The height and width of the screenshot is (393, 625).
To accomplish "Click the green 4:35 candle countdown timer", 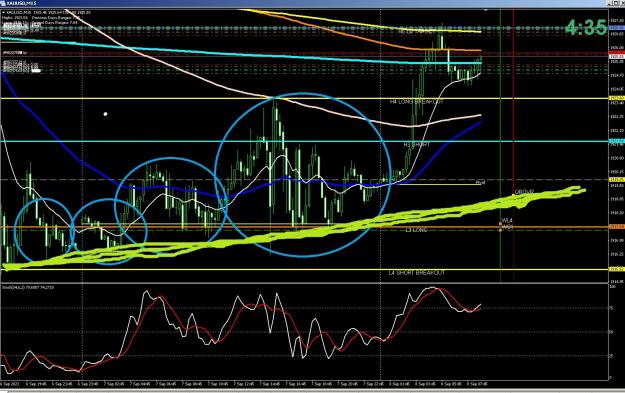I will tap(586, 27).
